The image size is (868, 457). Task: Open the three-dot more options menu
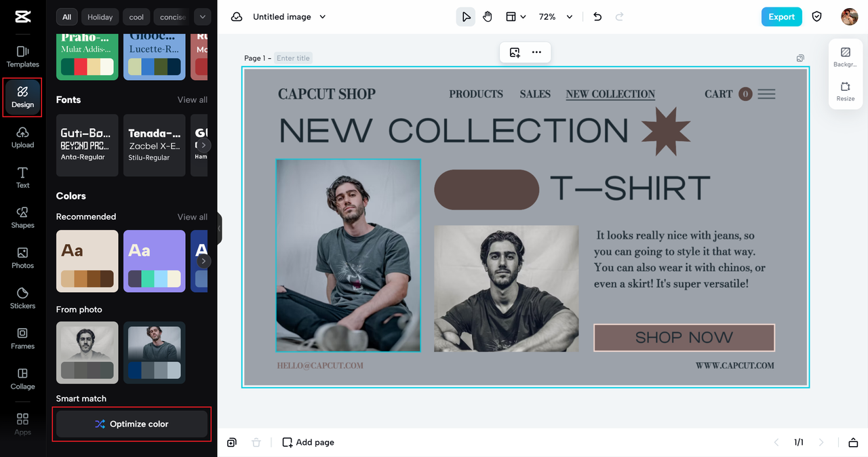[x=536, y=52]
